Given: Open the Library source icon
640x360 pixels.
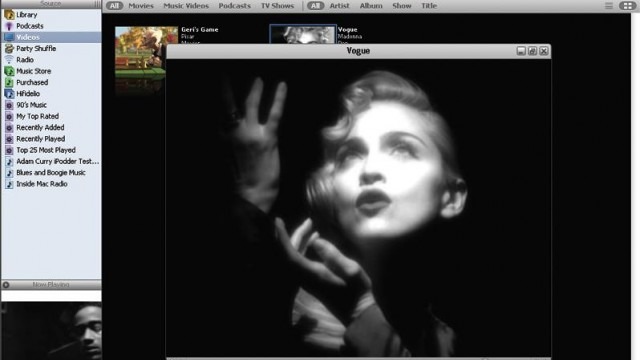Looking at the screenshot, I should click(9, 15).
